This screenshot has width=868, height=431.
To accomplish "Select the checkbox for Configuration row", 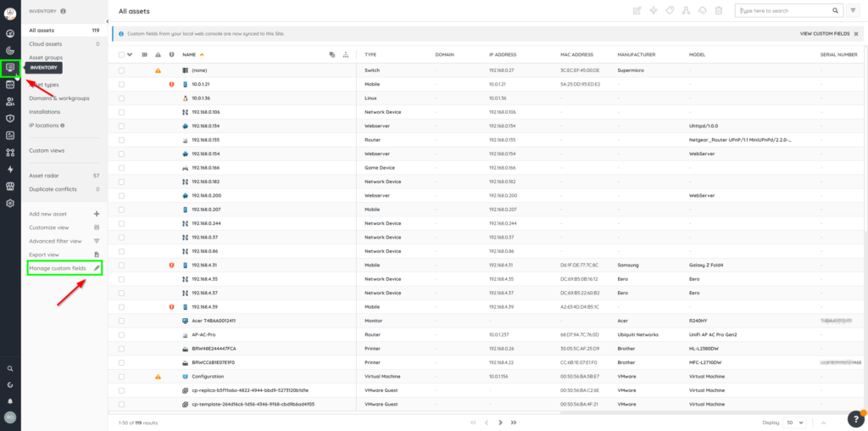I will [x=122, y=376].
